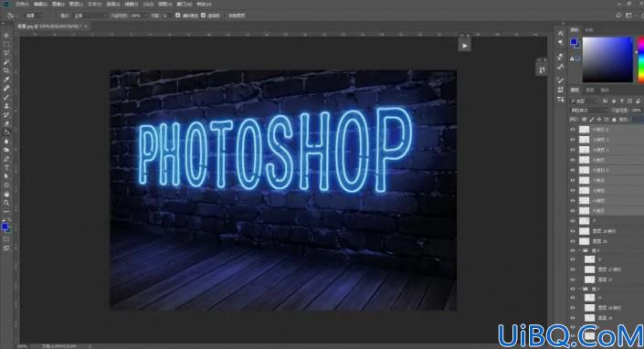
Task: Click foreground swatch in Color panel
Action: (x=574, y=41)
